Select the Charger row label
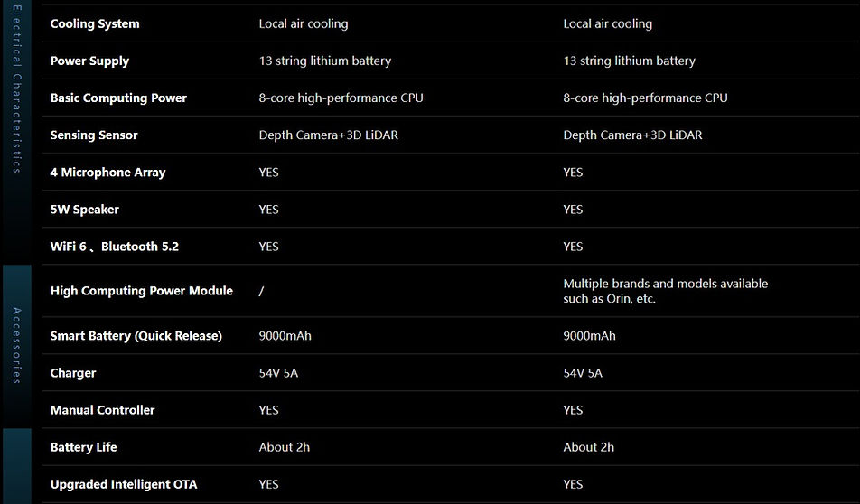Viewport: 860px width, 504px height. pos(73,373)
